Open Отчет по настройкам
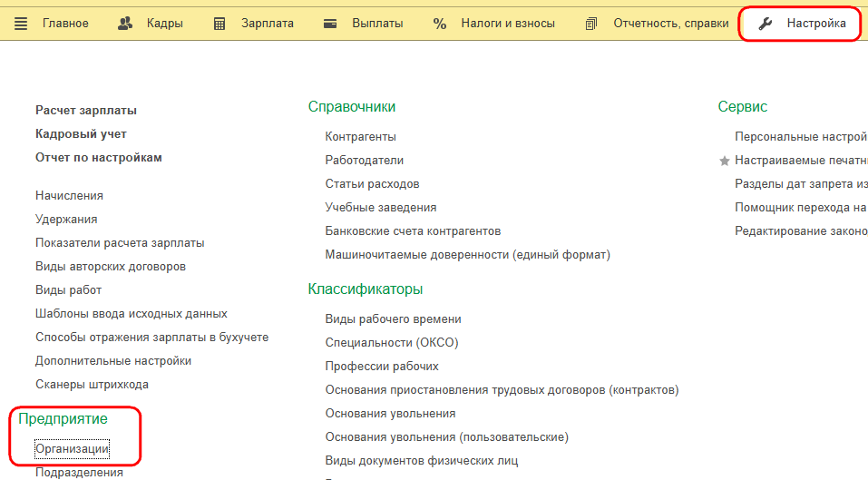This screenshot has width=868, height=480. tap(99, 157)
